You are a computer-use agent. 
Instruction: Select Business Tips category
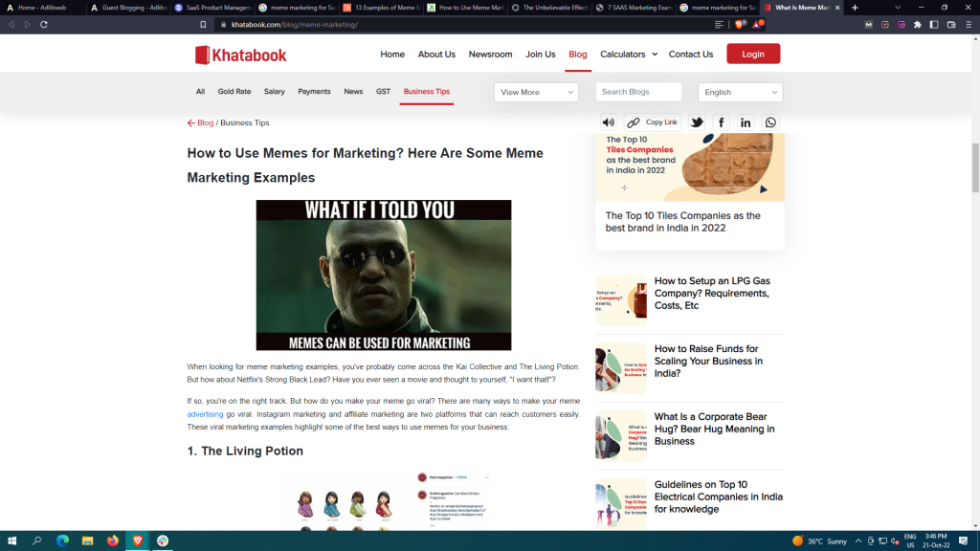tap(426, 91)
